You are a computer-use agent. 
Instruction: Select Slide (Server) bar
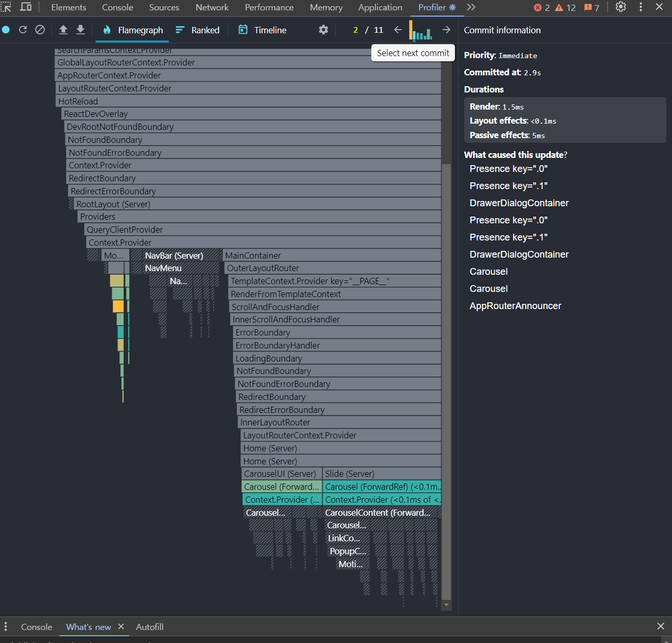(x=382, y=474)
